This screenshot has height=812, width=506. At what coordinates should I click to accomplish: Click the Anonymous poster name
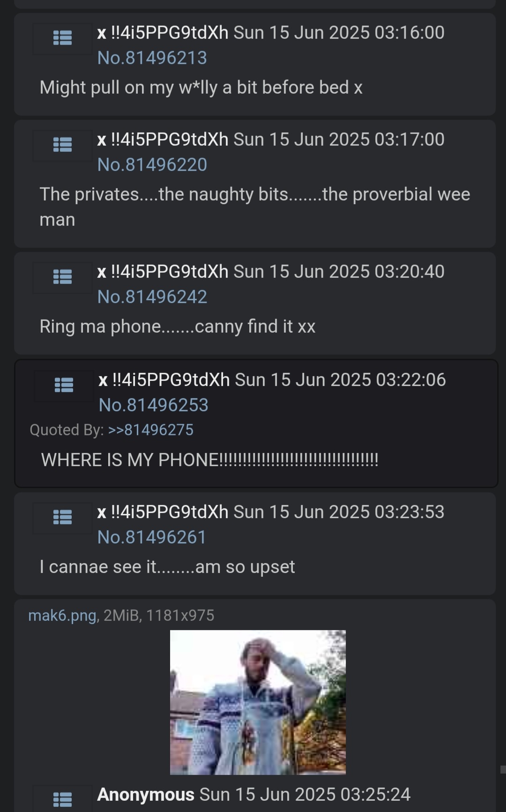[146, 795]
